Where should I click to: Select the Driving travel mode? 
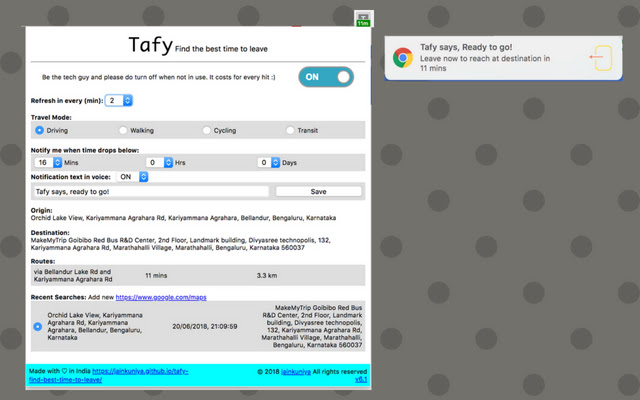(x=39, y=130)
